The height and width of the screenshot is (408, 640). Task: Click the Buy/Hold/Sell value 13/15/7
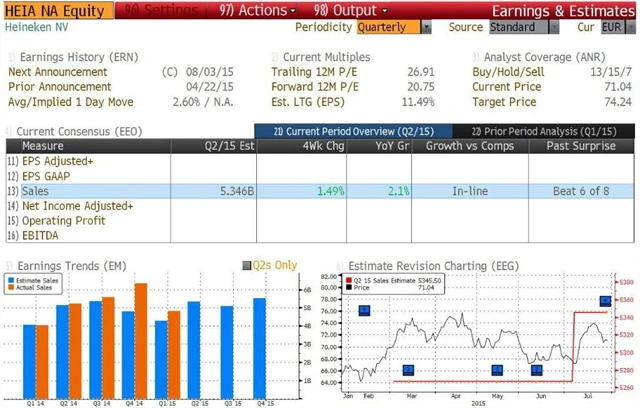[611, 72]
